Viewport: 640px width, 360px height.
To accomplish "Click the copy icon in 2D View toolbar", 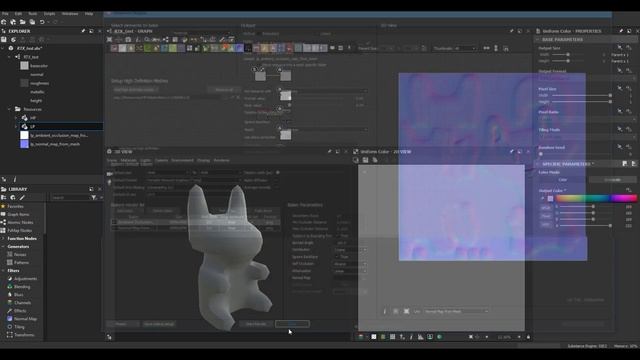I will click(x=375, y=160).
